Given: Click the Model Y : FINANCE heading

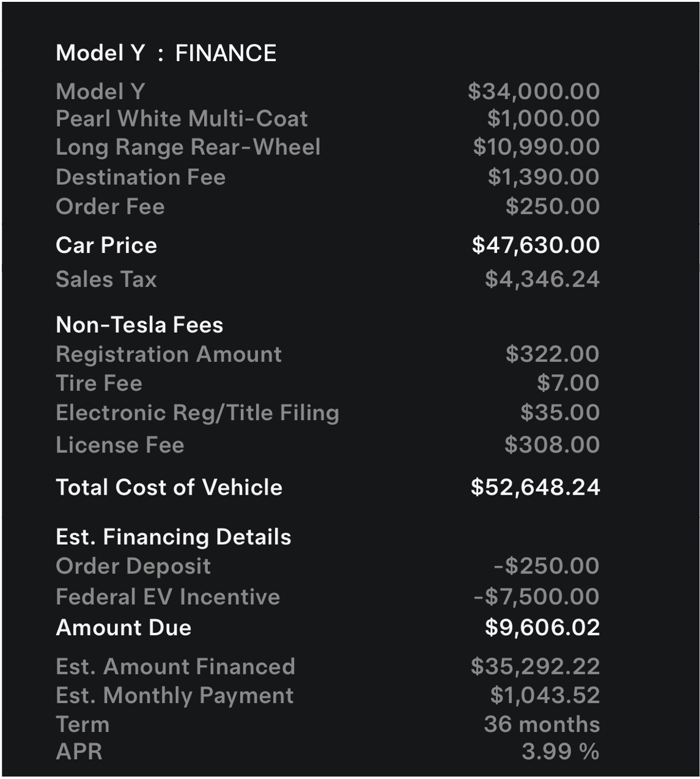Looking at the screenshot, I should tap(166, 53).
